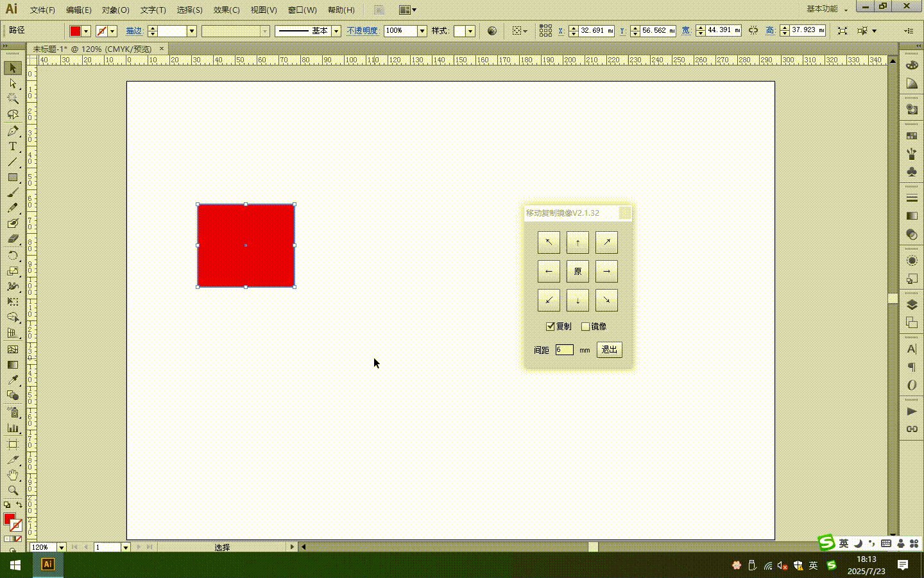Select the 未标题-1 document tab
The height and width of the screenshot is (578, 924).
pyautogui.click(x=92, y=49)
